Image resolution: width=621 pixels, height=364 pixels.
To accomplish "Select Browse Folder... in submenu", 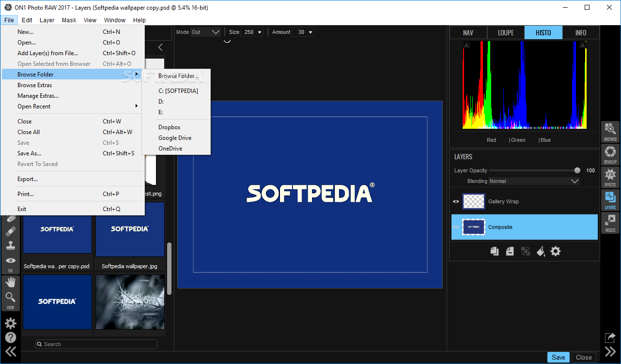I will (x=176, y=76).
